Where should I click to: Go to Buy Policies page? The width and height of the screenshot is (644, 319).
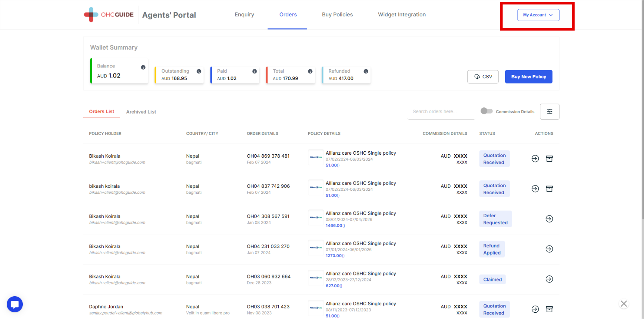tap(337, 15)
